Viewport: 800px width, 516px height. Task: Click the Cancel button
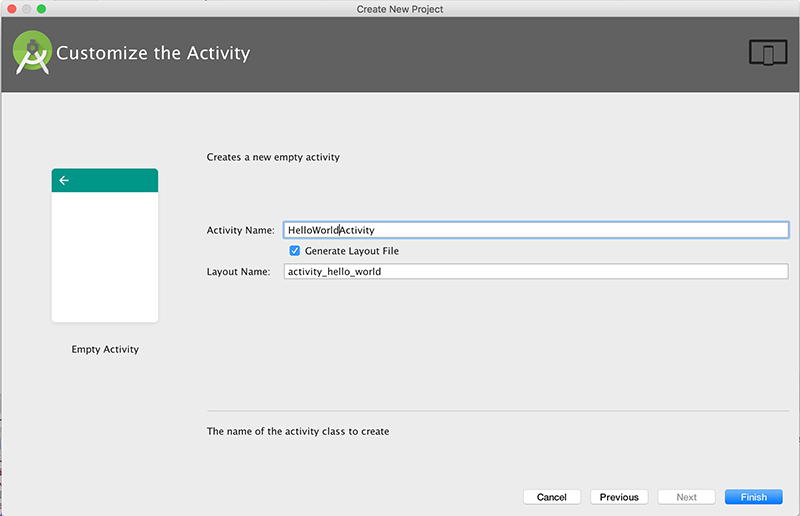[x=552, y=497]
